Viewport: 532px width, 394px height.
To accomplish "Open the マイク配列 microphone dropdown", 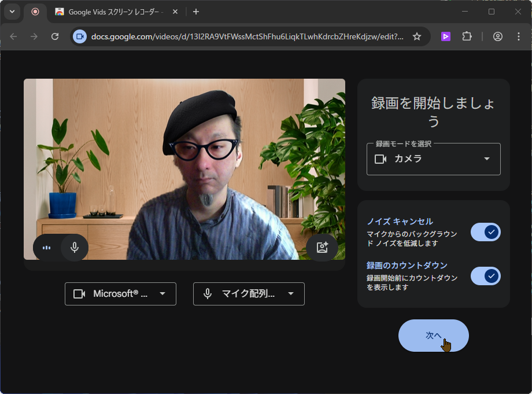I will click(x=290, y=294).
